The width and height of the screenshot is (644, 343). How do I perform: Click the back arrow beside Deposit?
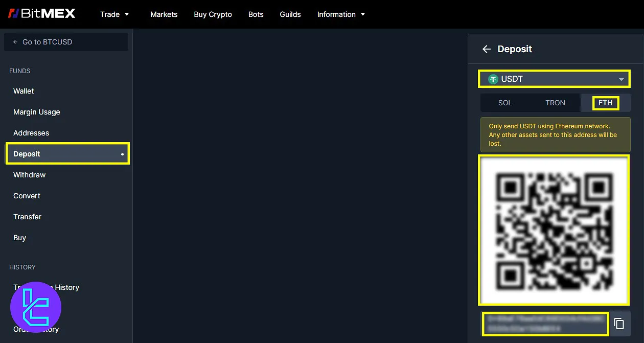487,49
